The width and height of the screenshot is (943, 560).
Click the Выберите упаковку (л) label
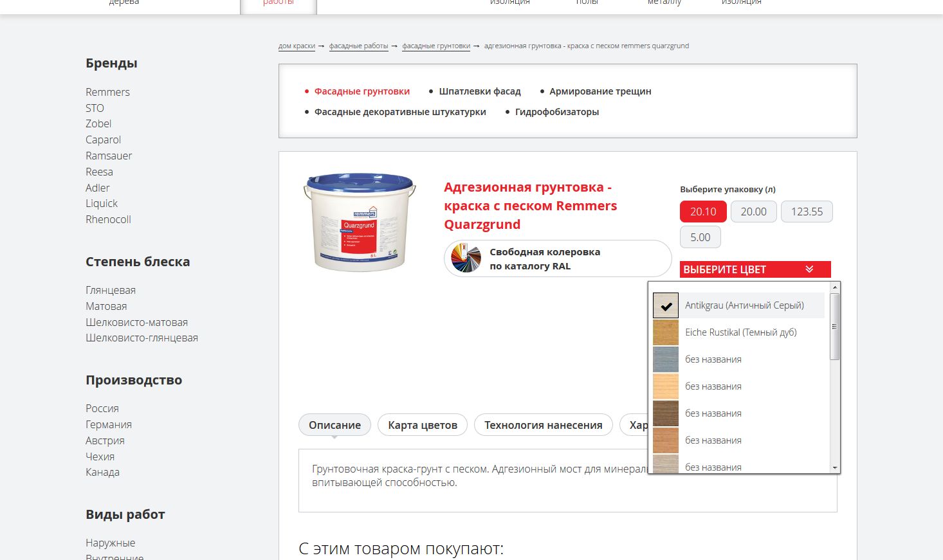[728, 190]
